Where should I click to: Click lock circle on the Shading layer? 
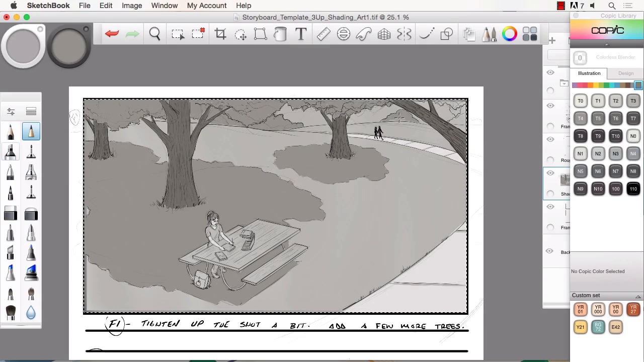click(550, 194)
